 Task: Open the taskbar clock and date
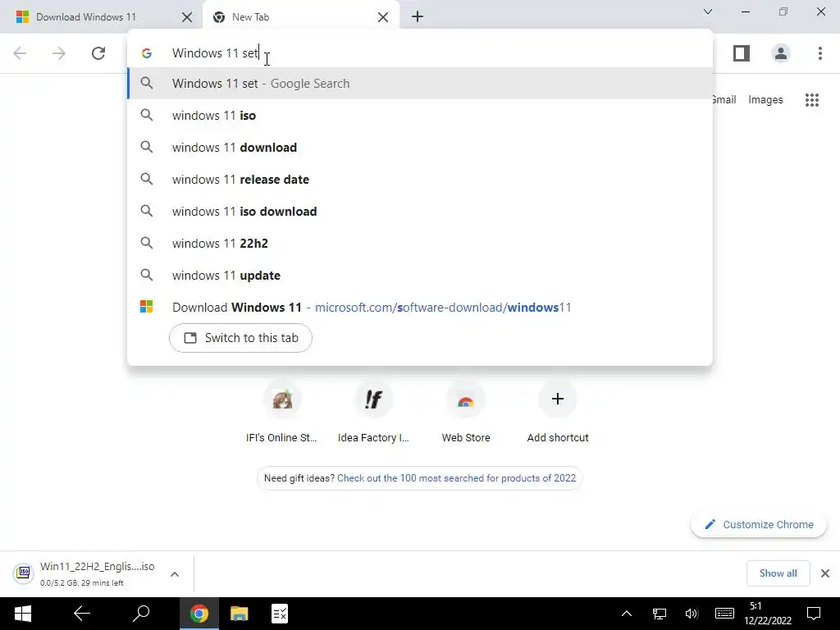pos(767,614)
